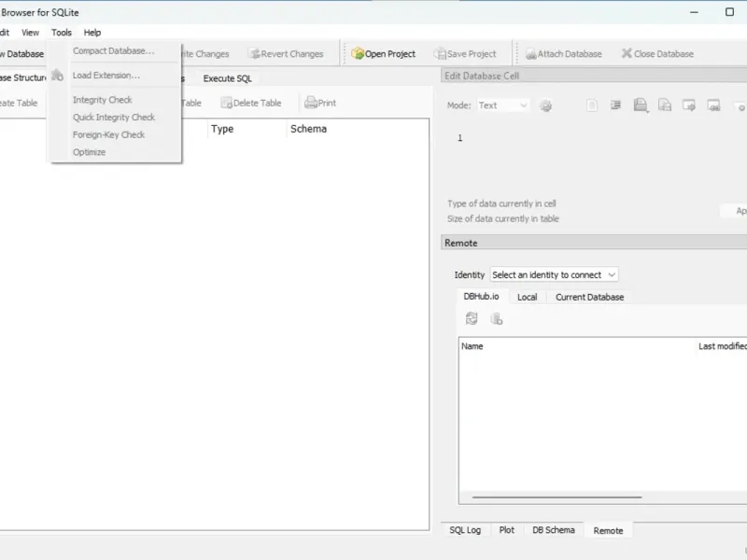Choose Compact Database from the Tools menu
The width and height of the screenshot is (747, 560).
click(114, 50)
